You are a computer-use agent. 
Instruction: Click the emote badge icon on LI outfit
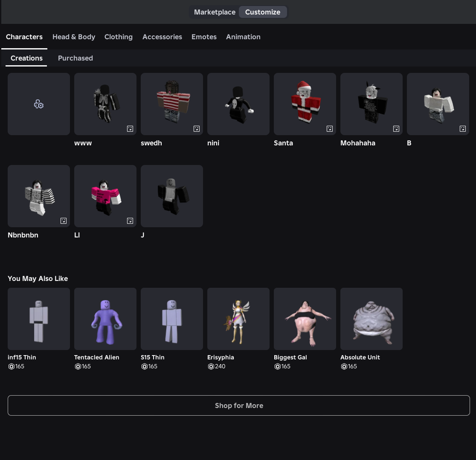click(130, 221)
